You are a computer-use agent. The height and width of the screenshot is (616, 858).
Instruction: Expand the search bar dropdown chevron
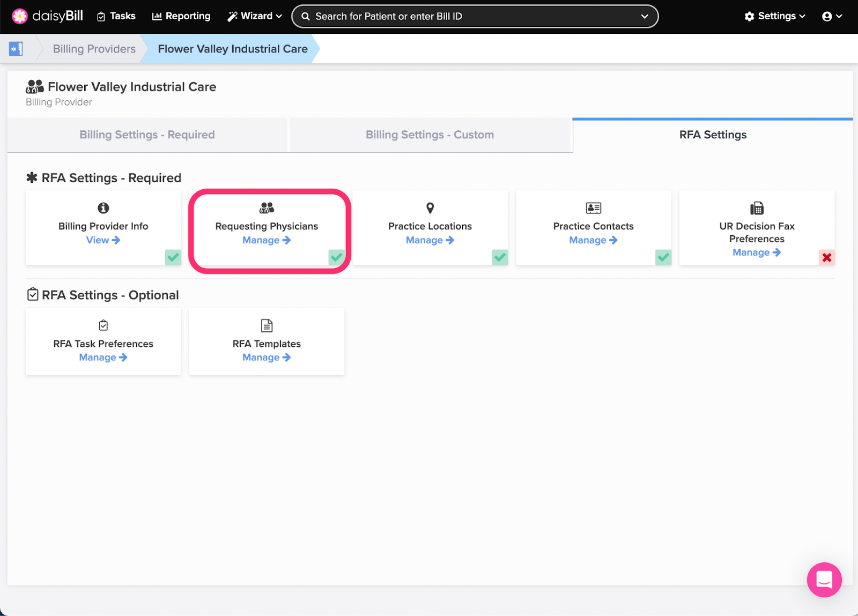pos(645,17)
